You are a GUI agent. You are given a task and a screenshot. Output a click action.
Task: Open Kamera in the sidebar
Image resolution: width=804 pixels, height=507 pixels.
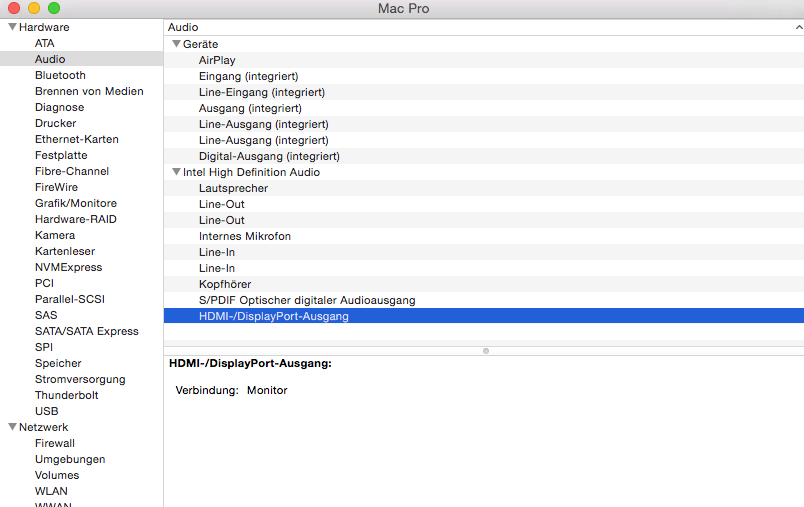pos(55,235)
